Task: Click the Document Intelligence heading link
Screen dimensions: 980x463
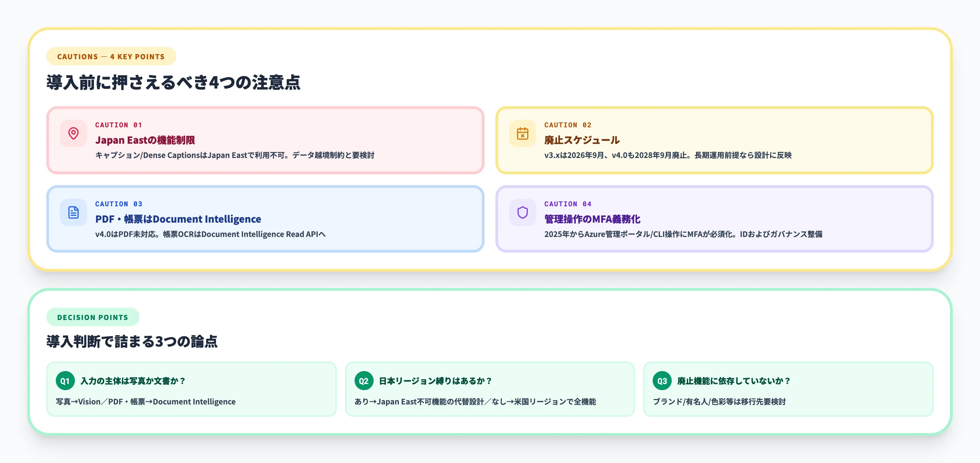Action: 178,219
